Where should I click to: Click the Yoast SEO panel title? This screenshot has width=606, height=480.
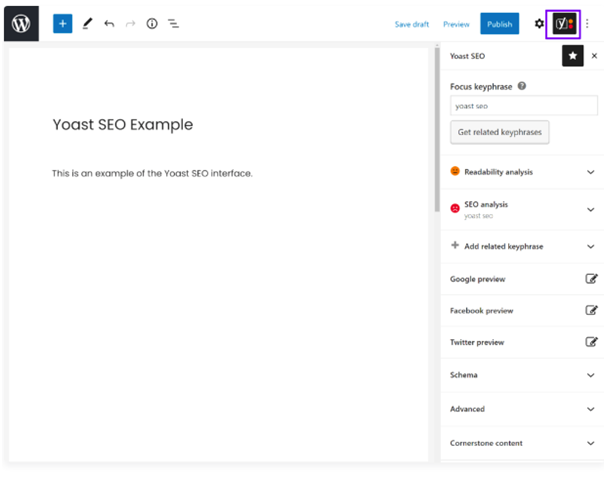tap(467, 56)
